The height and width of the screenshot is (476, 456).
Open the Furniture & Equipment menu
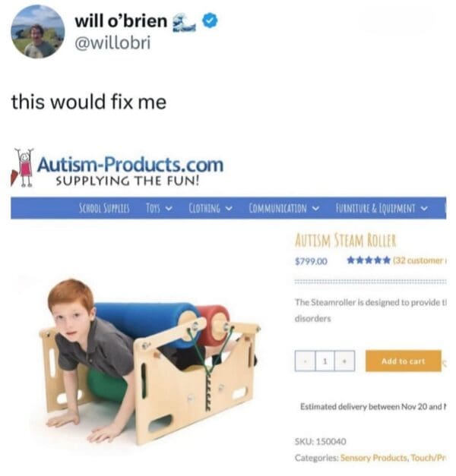[x=382, y=208]
